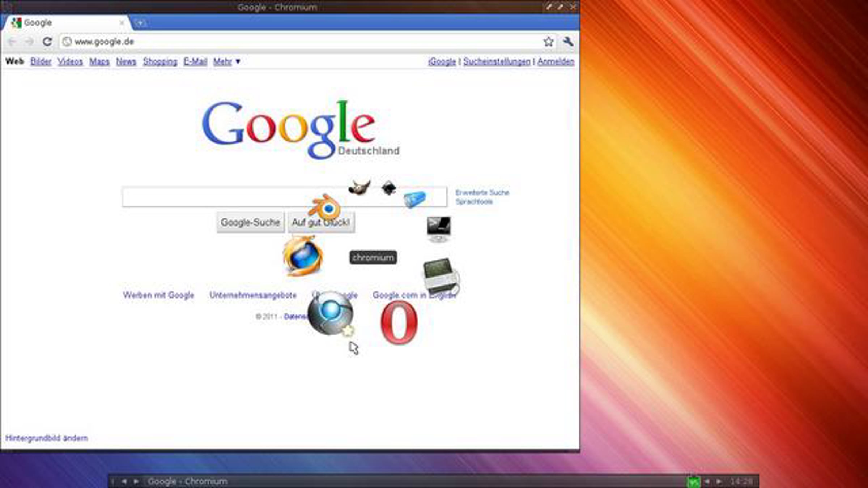Viewport: 868px width, 488px height.
Task: Click the 'chromium' label in the launcher center
Action: (x=373, y=257)
